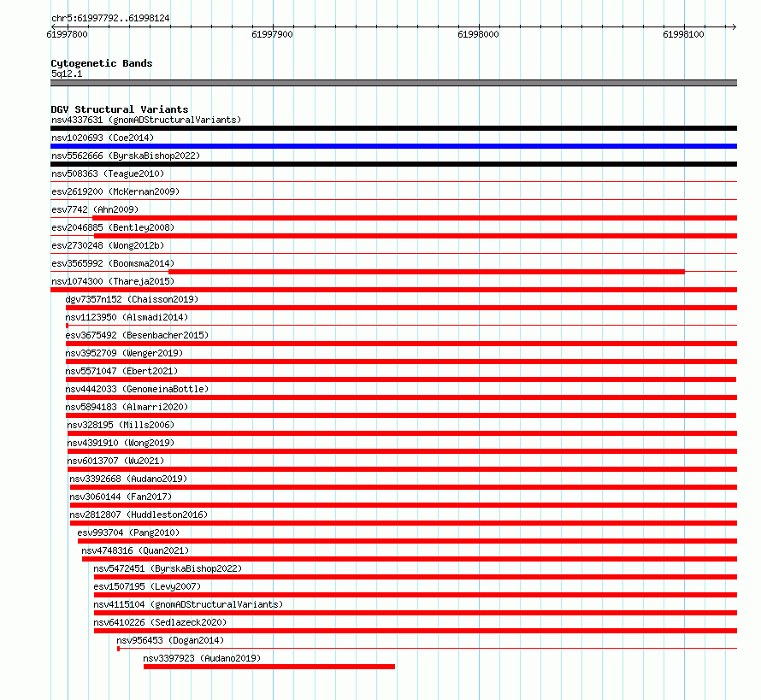Click the 5q12.1 band label

[67, 74]
